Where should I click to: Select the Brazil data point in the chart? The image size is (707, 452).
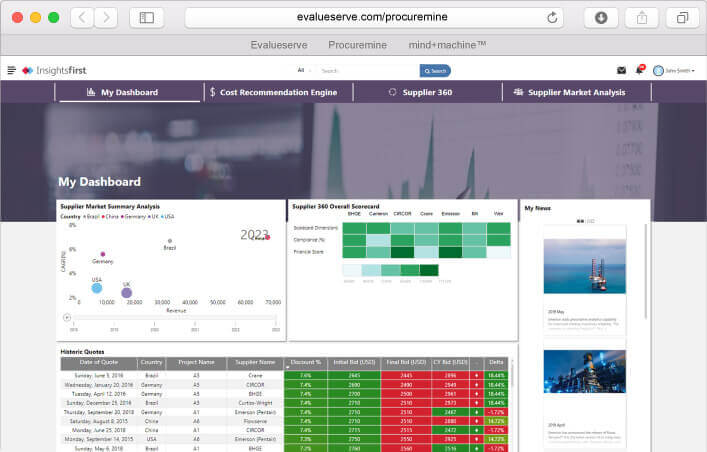[x=170, y=241]
